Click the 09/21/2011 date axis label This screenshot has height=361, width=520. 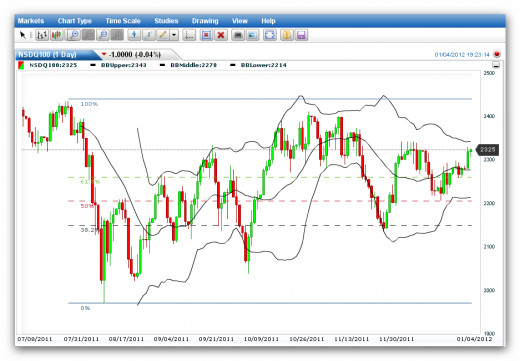pyautogui.click(x=216, y=339)
